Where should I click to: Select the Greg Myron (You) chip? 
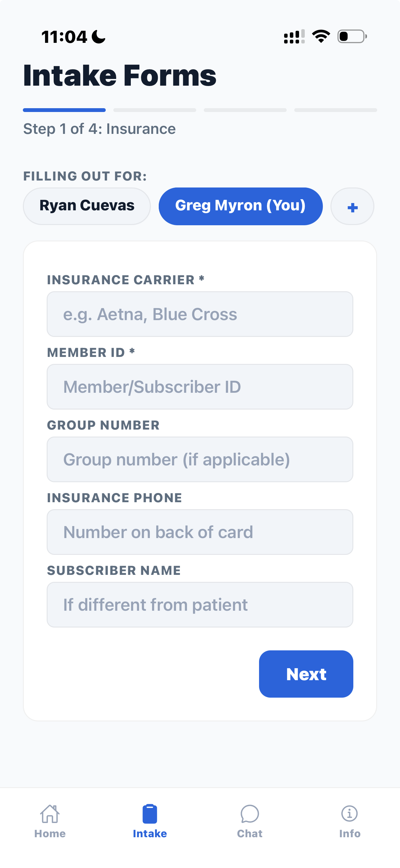tap(240, 206)
